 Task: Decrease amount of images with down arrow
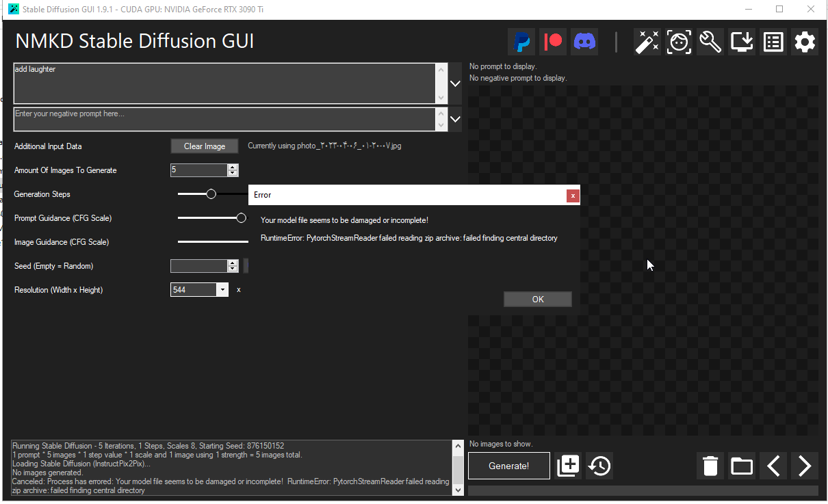pos(233,174)
